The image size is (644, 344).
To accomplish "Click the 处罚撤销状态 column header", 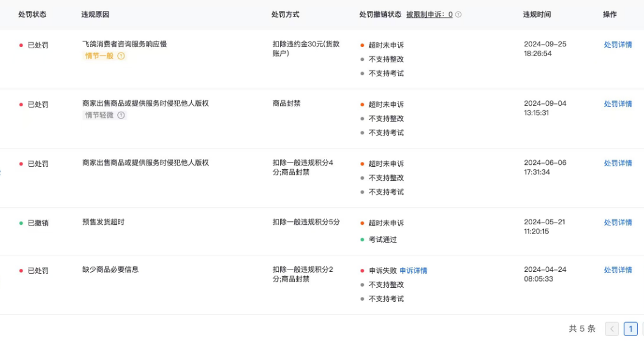I will point(380,15).
